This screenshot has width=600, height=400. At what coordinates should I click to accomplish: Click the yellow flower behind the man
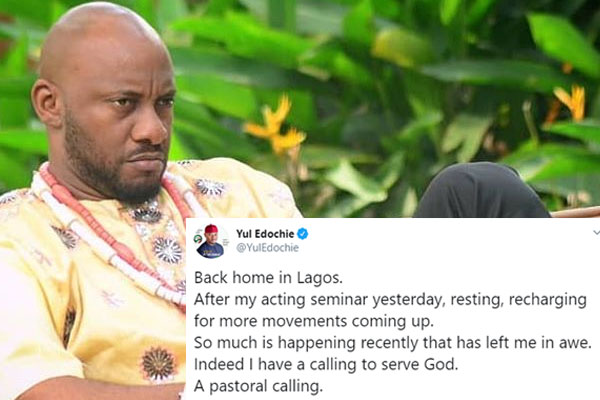point(275,125)
